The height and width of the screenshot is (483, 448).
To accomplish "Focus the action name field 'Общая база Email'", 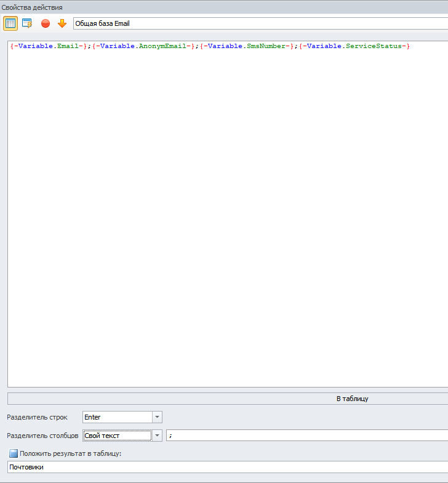I will tap(258, 23).
